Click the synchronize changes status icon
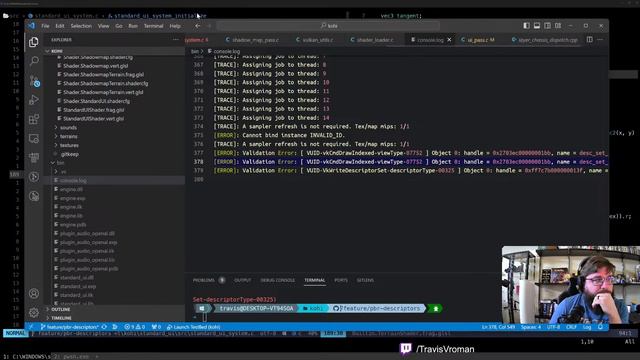 (x=104, y=327)
